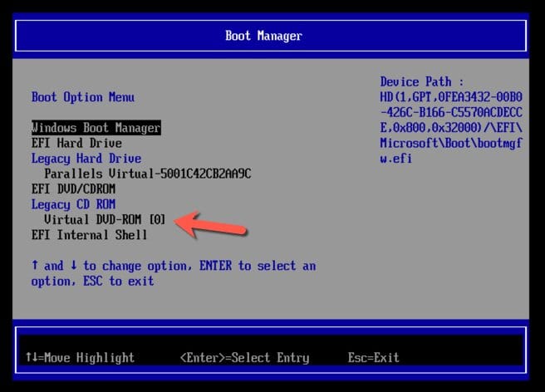This screenshot has height=392, width=545.
Task: Select Parallels Virtual-5001C42CB2AA9C drive entry
Action: [x=147, y=174]
